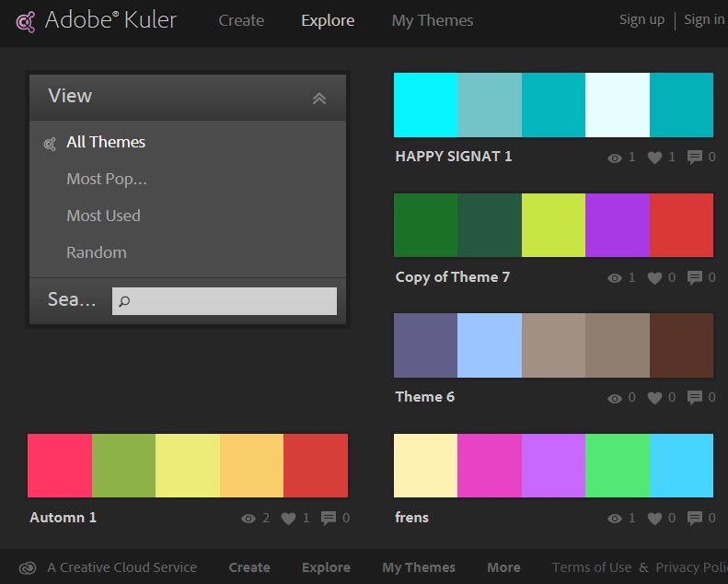Click the eye icon for frens theme
728x584 pixels.
614,519
